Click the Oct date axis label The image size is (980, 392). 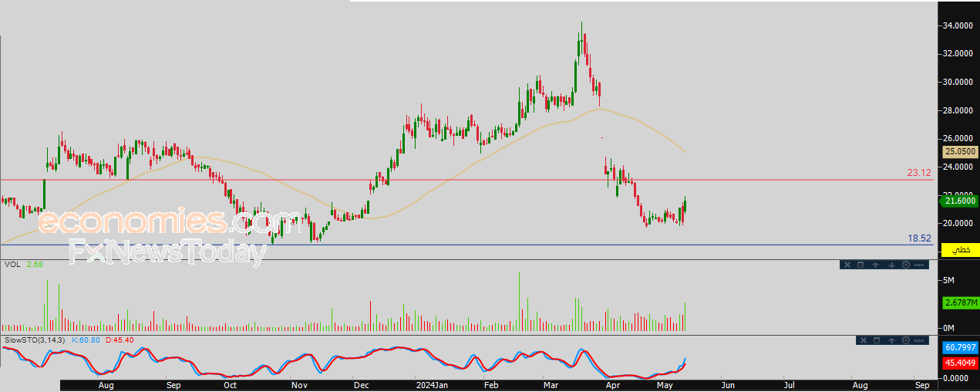tap(229, 384)
